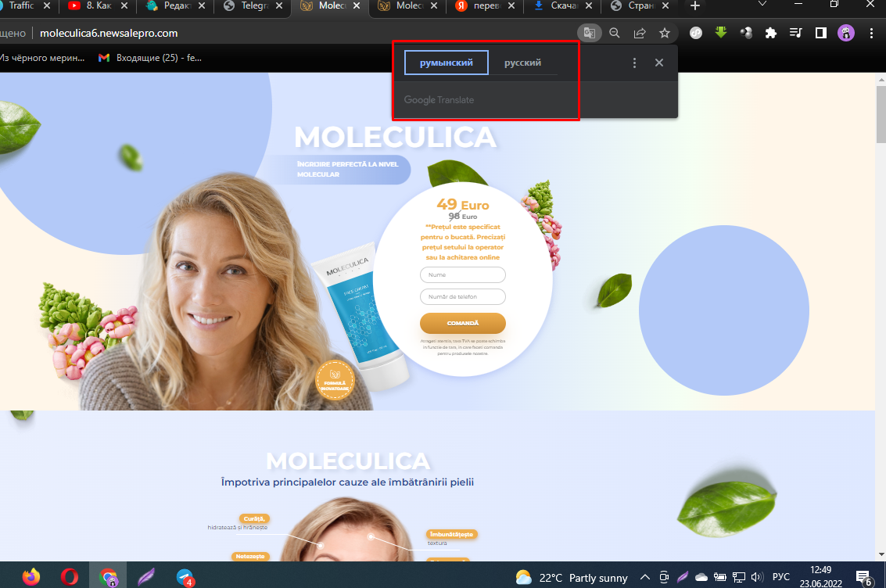Click the 'Număr de telefon' input field
This screenshot has width=886, height=588.
coord(463,296)
